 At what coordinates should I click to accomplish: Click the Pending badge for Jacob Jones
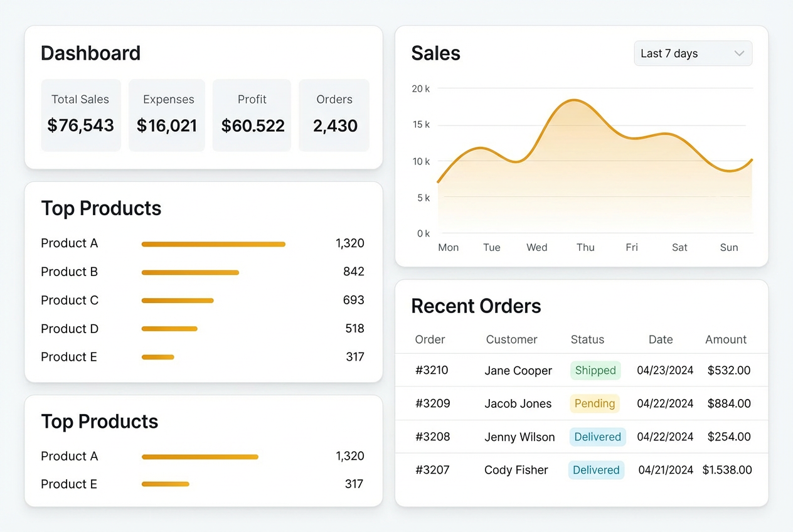coord(594,403)
